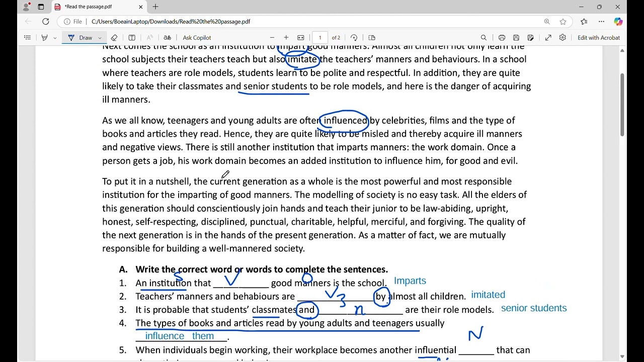644x362 pixels.
Task: Click the blue answer 'senior students' beside question 3
Action: point(534,308)
